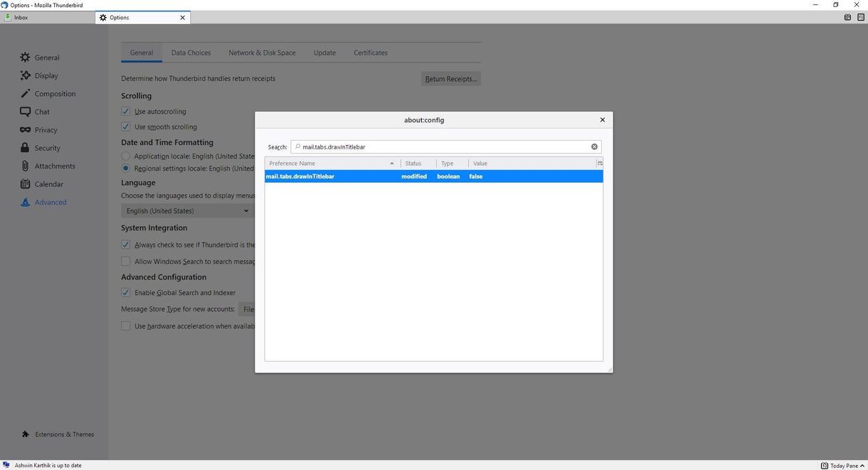The width and height of the screenshot is (868, 470).
Task: Open the English (United States) language dropdown
Action: 188,211
